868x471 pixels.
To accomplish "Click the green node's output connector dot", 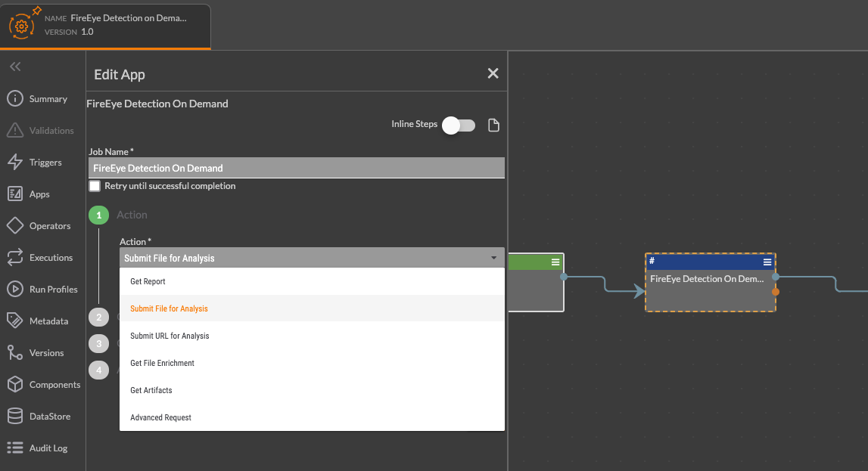I will pos(564,277).
